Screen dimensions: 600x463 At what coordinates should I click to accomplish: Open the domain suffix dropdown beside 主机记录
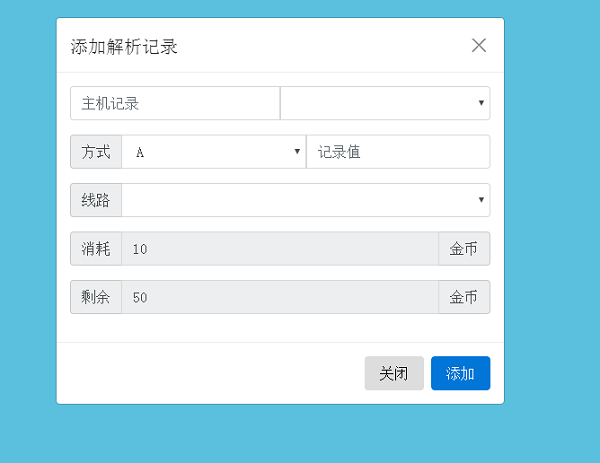[x=385, y=103]
